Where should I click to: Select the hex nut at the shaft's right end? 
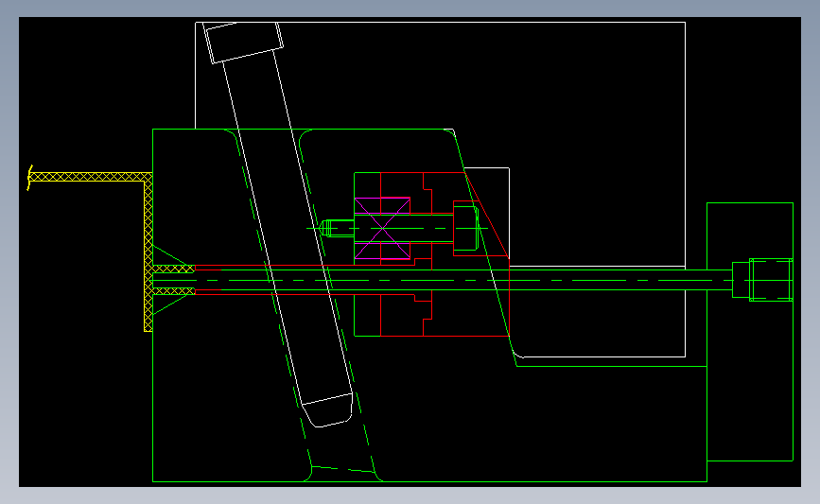(x=771, y=280)
